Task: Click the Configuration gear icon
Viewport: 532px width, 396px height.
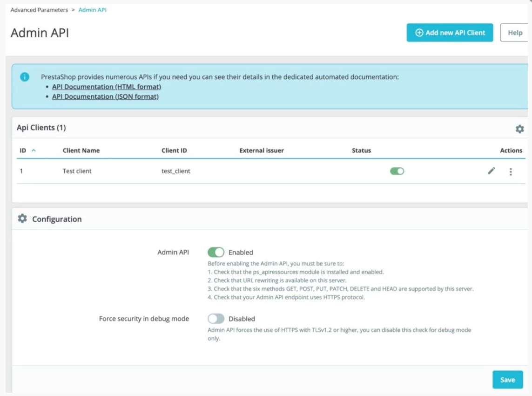Action: 22,218
